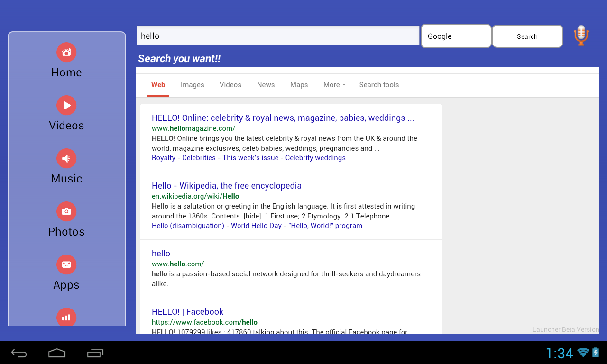Viewport: 607px width, 364px height.
Task: Open the recent apps navigation icon
Action: pos(95,353)
